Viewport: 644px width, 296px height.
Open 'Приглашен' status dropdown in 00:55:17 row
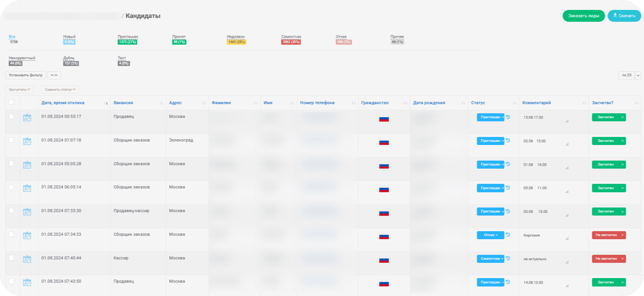pos(490,117)
